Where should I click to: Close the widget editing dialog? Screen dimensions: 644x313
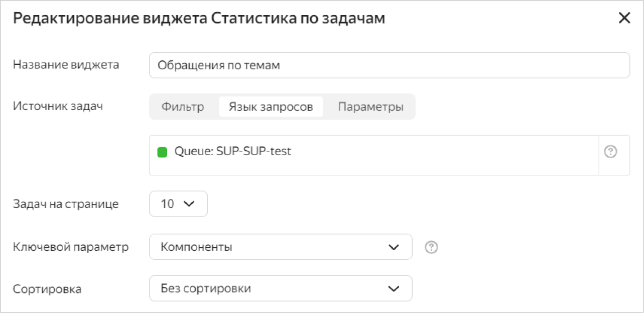point(624,19)
